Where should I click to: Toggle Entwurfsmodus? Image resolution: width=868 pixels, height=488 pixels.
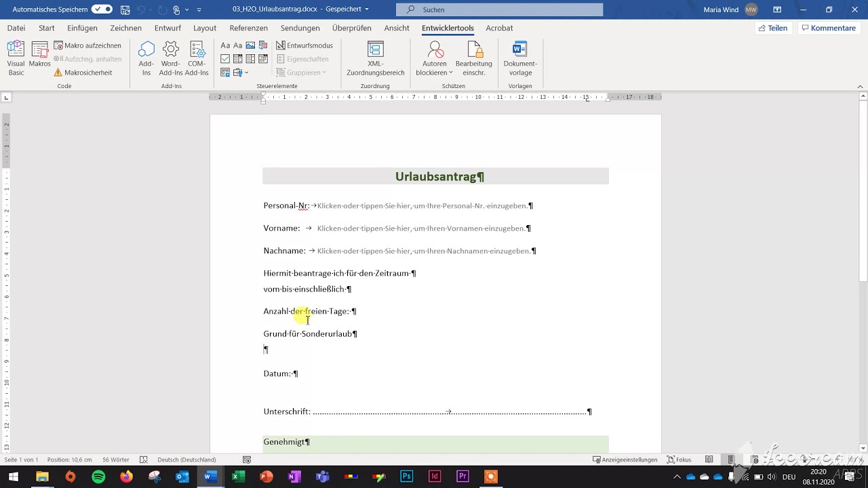(x=304, y=45)
